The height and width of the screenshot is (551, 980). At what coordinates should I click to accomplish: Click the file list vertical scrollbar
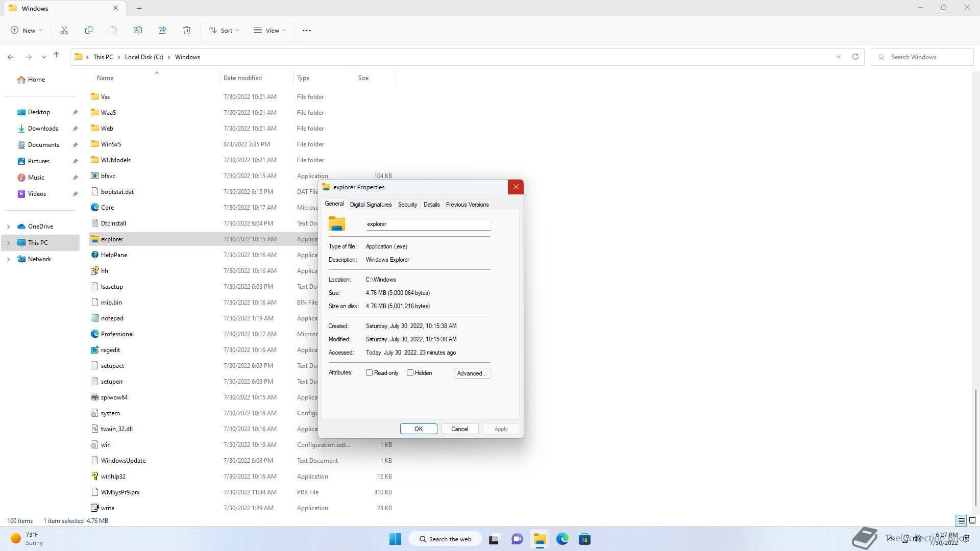coord(975,448)
